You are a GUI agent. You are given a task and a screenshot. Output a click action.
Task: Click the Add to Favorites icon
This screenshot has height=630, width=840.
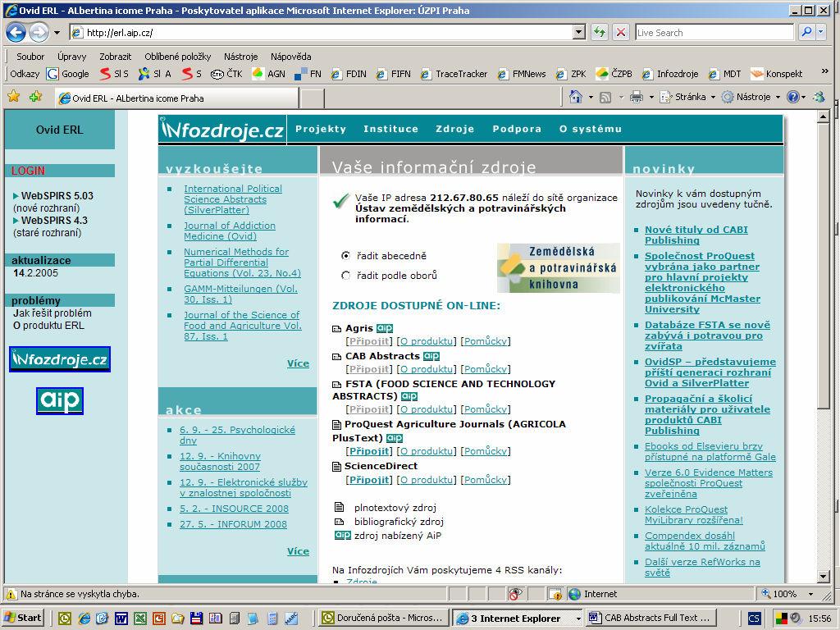pyautogui.click(x=36, y=97)
